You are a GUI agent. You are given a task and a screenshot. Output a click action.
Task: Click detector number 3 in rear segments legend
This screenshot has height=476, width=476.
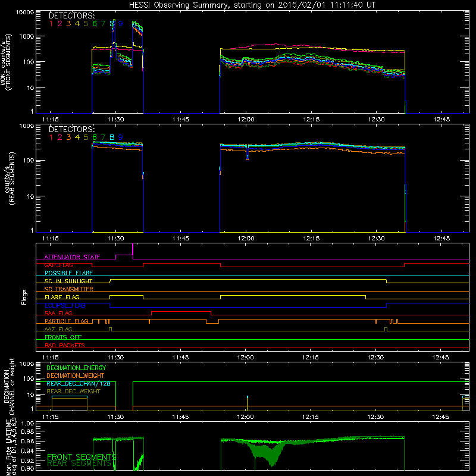click(x=68, y=137)
